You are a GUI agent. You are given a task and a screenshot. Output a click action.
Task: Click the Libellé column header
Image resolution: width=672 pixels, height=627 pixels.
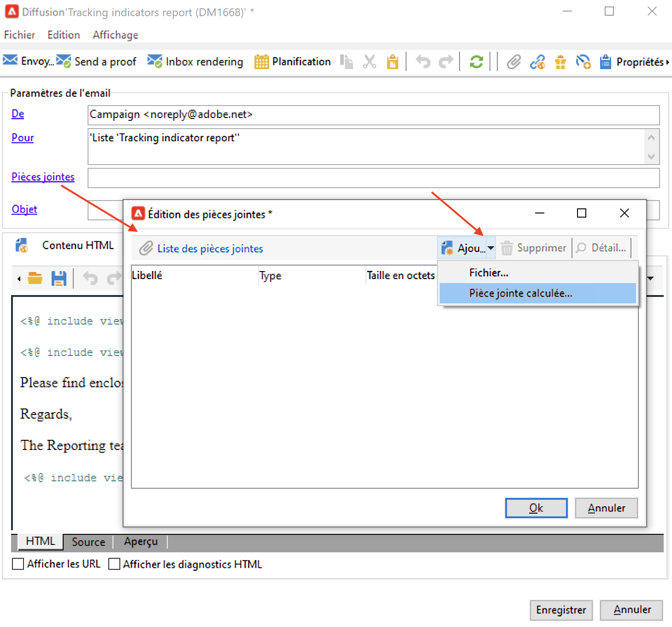click(195, 275)
